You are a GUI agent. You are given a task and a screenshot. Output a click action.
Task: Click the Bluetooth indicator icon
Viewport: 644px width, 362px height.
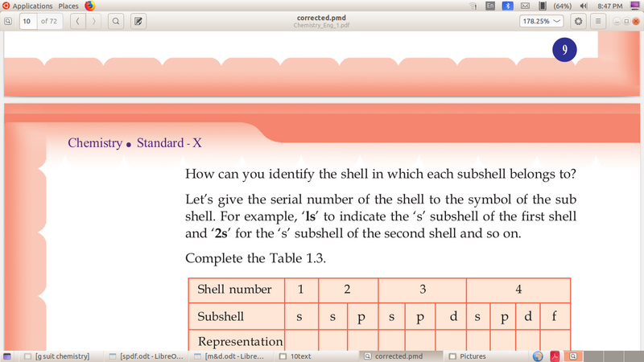(507, 6)
